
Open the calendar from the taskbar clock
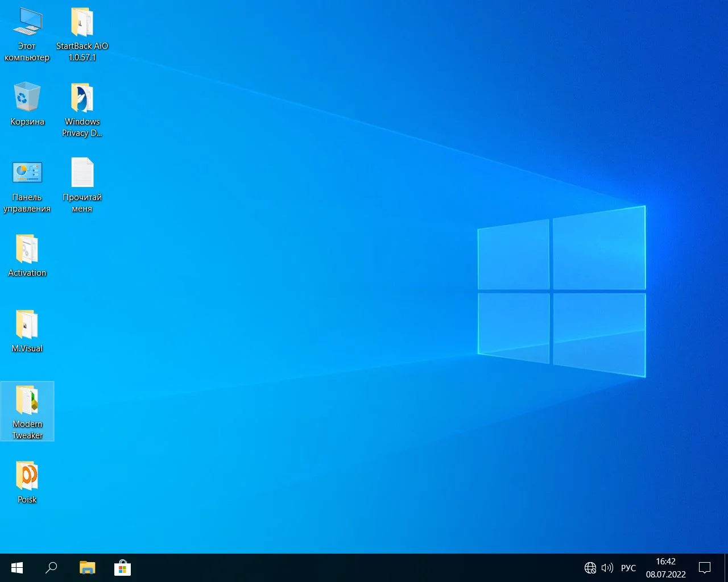(x=665, y=568)
